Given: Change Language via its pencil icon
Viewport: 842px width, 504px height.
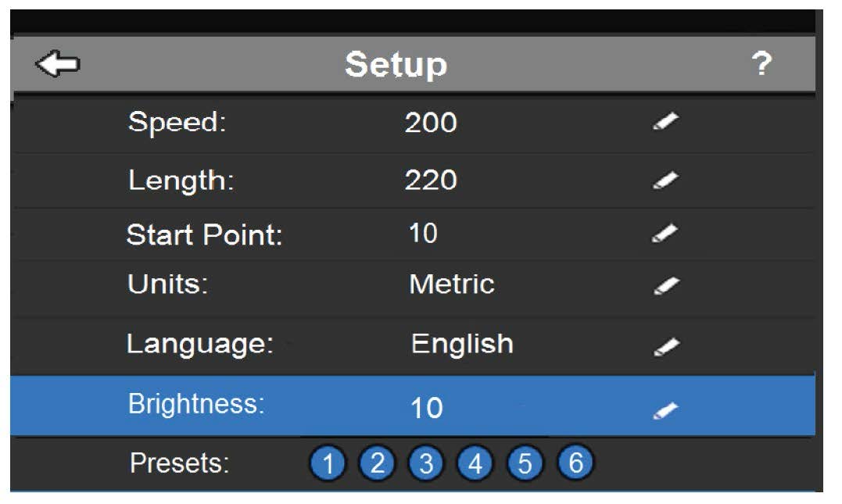Looking at the screenshot, I should click(667, 347).
